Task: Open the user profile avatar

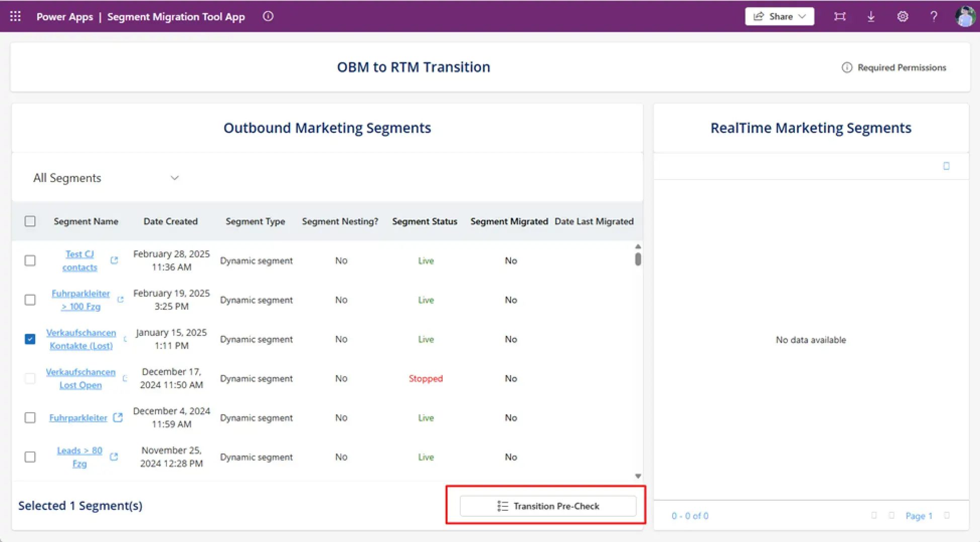Action: [x=965, y=17]
